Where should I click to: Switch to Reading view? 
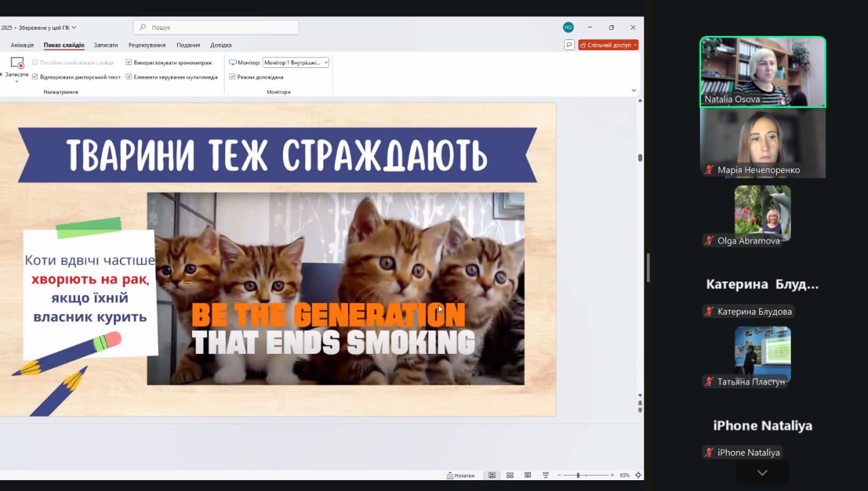point(528,475)
